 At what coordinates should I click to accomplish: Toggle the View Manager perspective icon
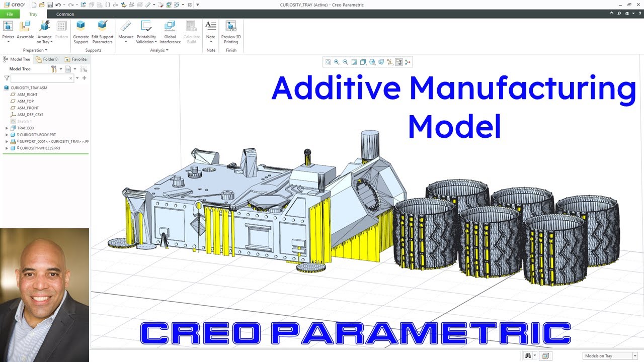click(x=381, y=62)
